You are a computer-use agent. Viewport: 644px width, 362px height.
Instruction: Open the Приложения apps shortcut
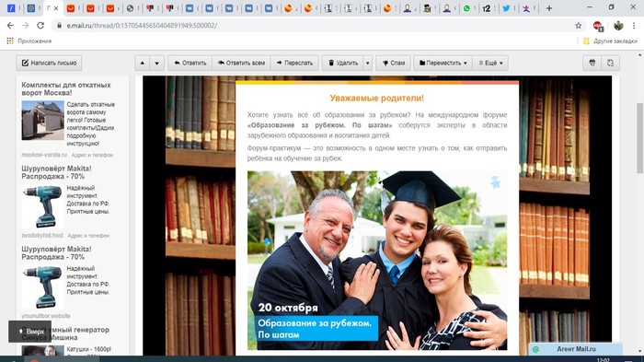[29, 41]
